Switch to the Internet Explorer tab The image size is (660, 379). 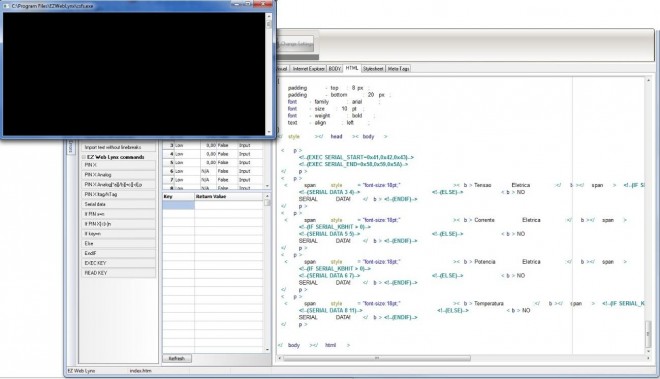coord(309,69)
